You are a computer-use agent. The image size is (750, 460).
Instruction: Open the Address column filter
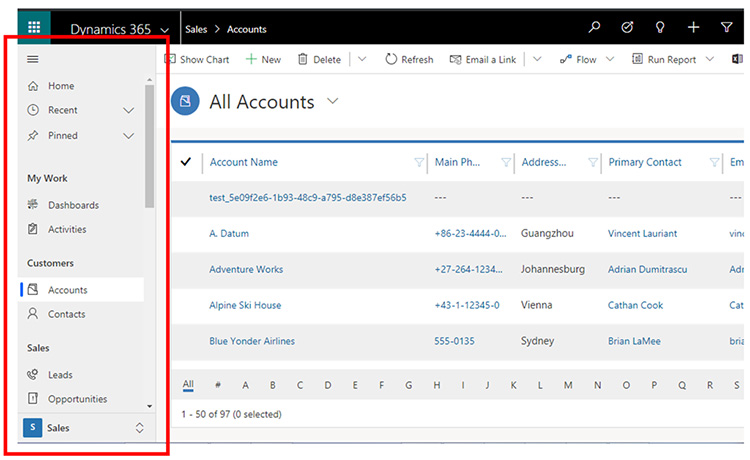tap(593, 162)
